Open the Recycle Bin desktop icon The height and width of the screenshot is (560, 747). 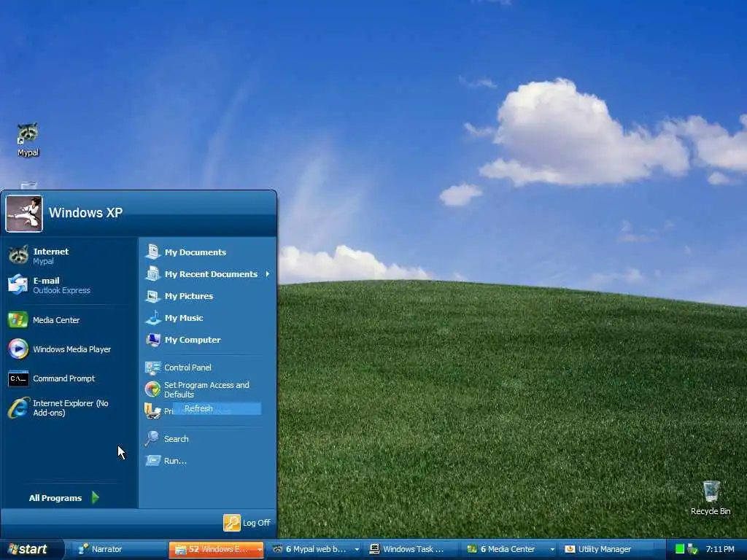pyautogui.click(x=711, y=491)
